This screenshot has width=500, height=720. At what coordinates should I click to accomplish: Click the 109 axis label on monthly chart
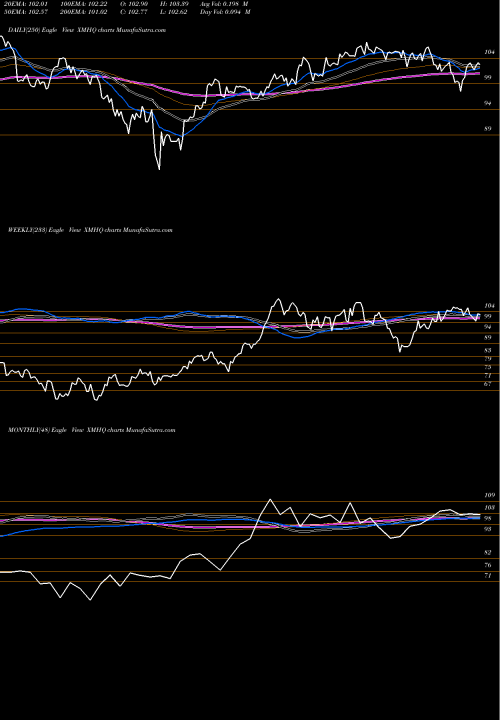pyautogui.click(x=489, y=495)
